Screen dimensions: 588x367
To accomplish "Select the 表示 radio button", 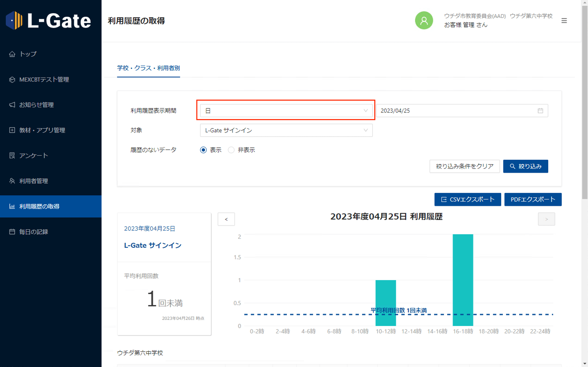I will 203,150.
